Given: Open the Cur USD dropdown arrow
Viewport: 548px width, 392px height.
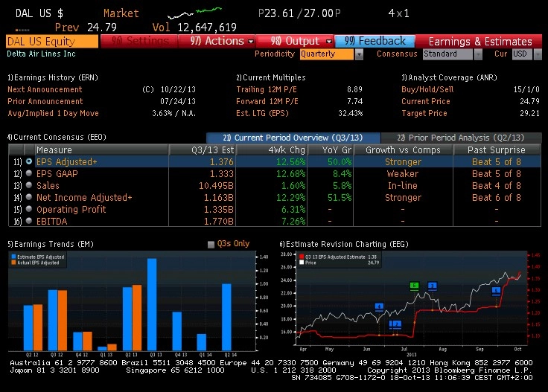Looking at the screenshot, I should coord(538,54).
